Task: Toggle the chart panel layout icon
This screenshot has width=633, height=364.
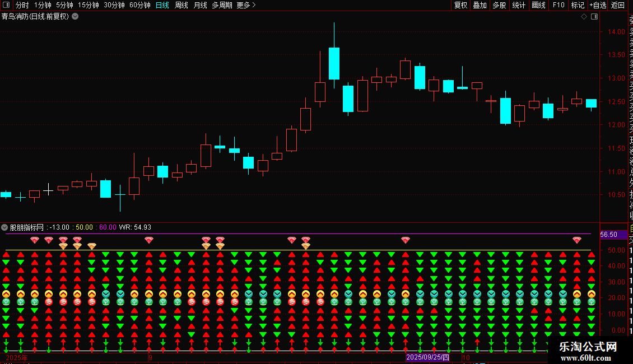Action: (x=594, y=17)
